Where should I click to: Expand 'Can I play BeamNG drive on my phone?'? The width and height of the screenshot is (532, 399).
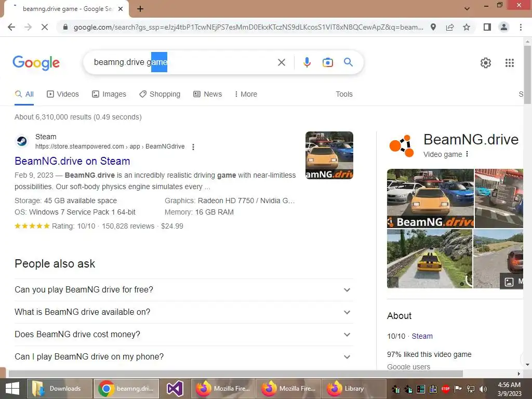(184, 357)
